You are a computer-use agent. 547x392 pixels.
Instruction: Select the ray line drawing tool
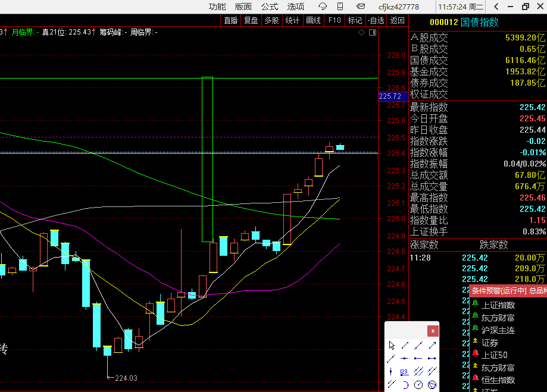(x=392, y=358)
